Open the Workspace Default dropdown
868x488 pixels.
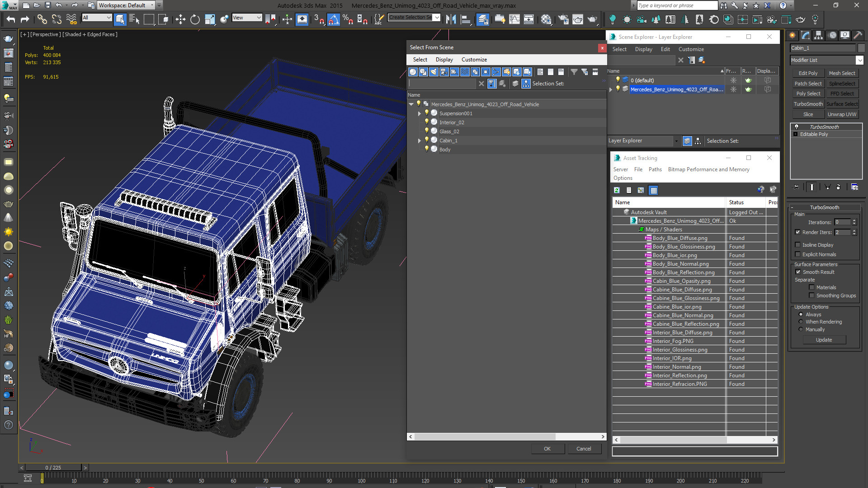127,5
